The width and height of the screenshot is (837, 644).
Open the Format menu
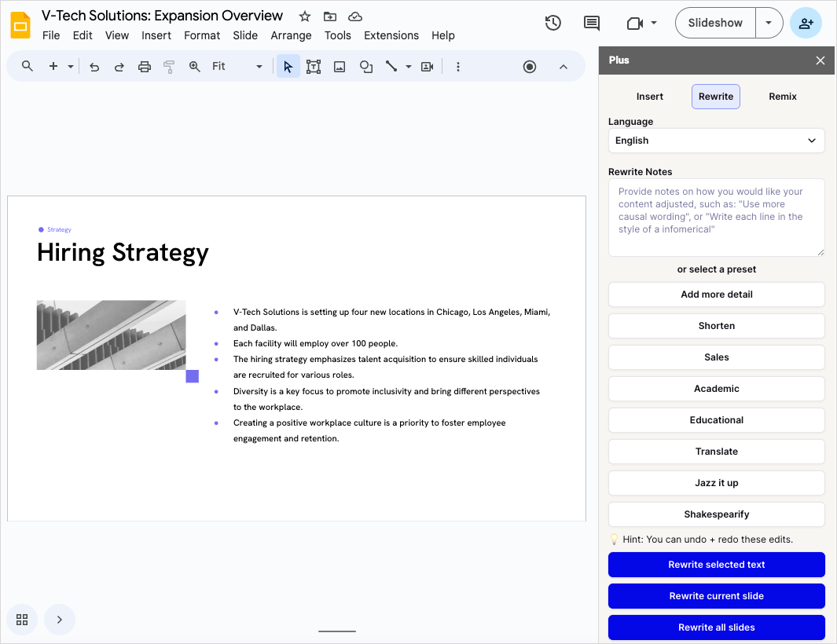(x=202, y=35)
